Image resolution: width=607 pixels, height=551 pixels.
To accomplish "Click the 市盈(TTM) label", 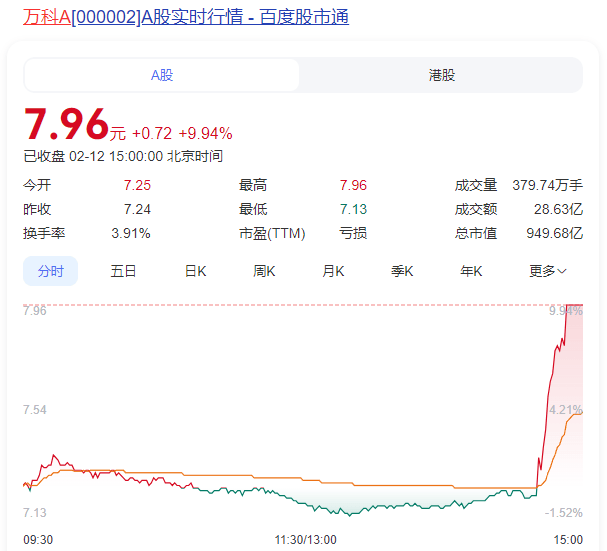I will [272, 233].
